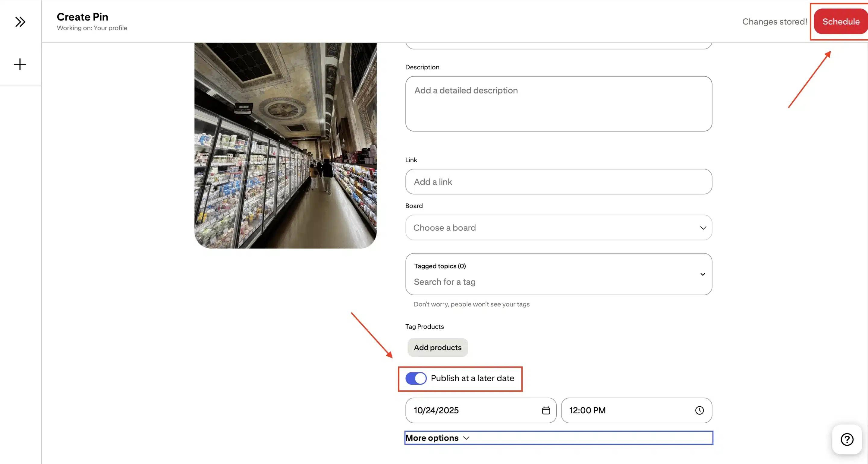The height and width of the screenshot is (464, 868).
Task: Open the clock time picker icon
Action: point(699,410)
